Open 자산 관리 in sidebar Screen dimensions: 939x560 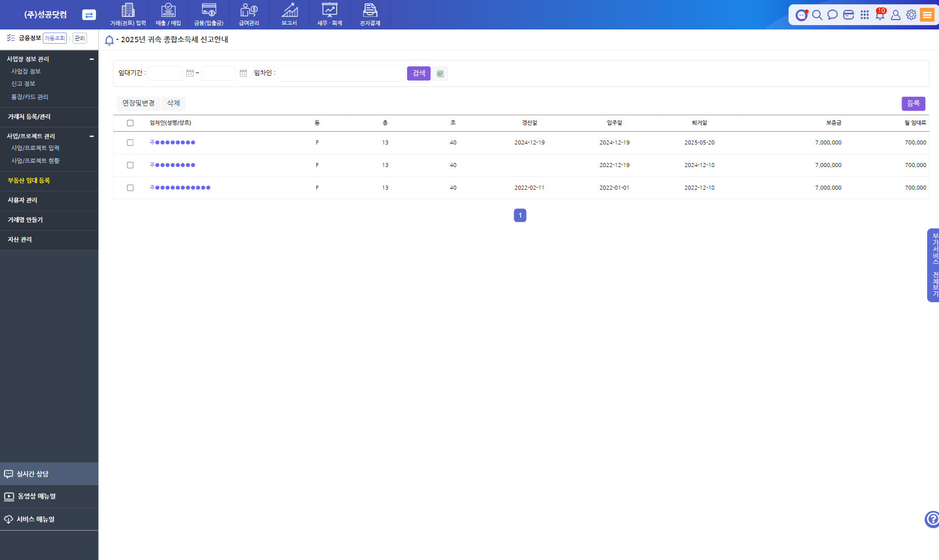point(20,240)
